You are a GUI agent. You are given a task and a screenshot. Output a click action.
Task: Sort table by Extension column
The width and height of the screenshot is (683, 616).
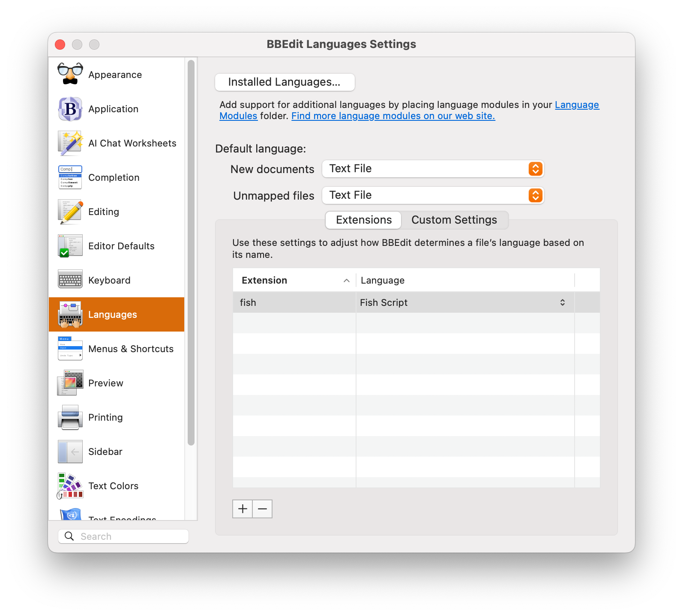click(x=294, y=280)
